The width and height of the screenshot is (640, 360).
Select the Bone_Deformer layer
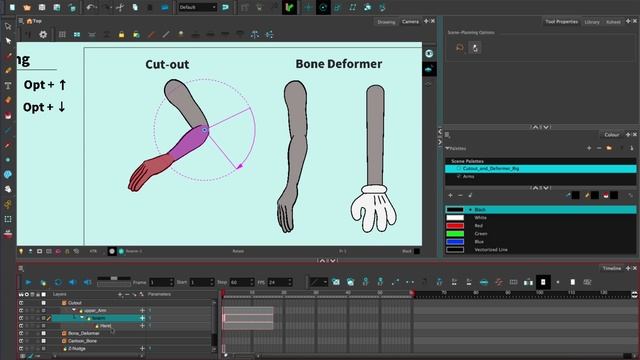tap(84, 333)
